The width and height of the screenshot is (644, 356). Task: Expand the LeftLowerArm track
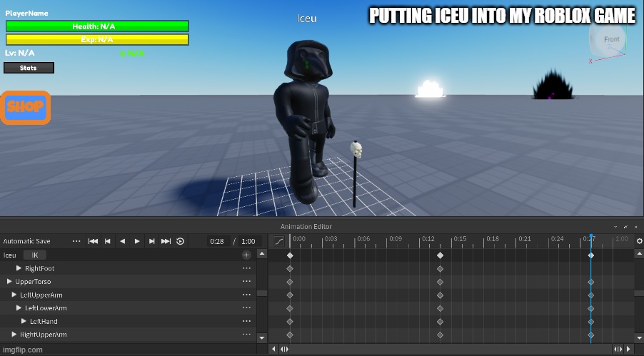pyautogui.click(x=19, y=307)
